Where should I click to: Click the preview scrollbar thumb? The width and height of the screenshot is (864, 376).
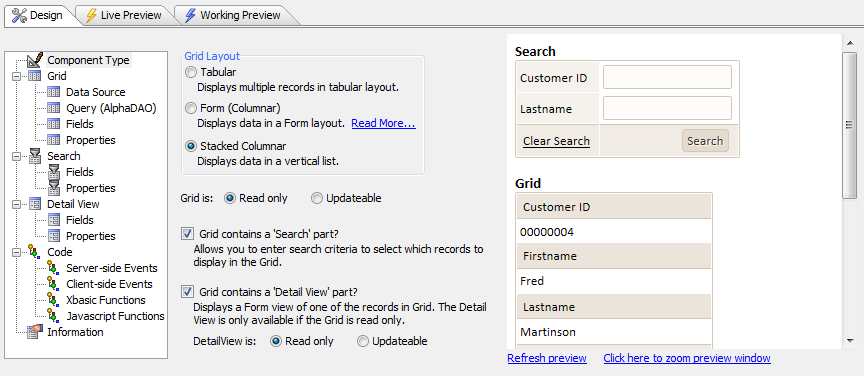850,126
